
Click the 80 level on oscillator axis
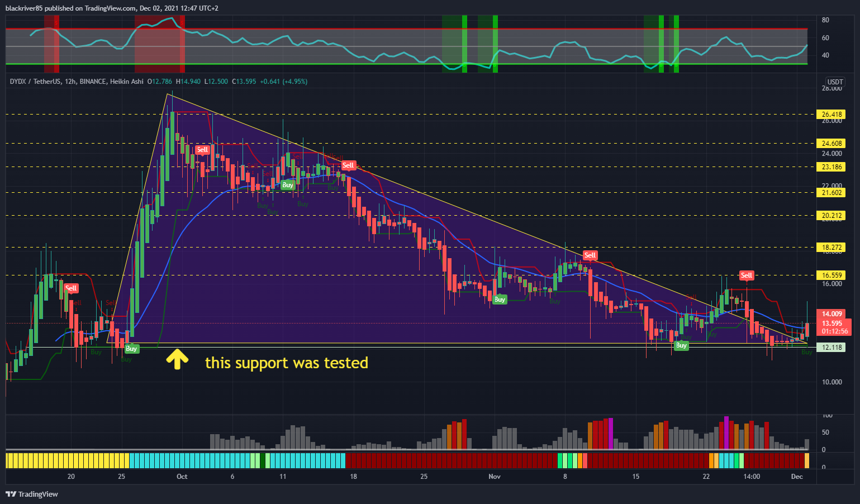click(x=825, y=20)
